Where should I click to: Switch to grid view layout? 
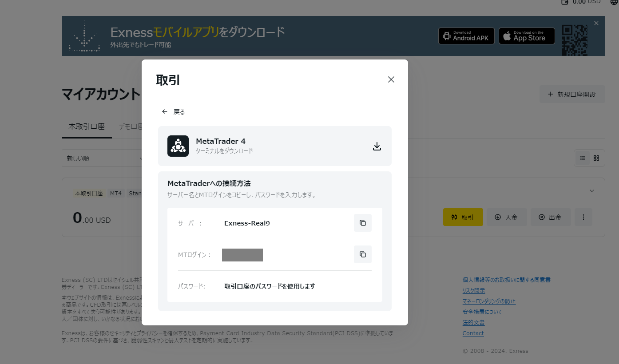tap(596, 158)
